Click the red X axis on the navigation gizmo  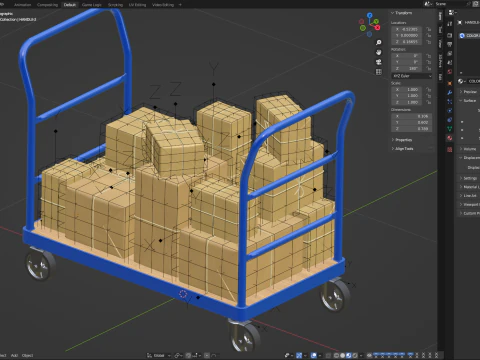377,28
